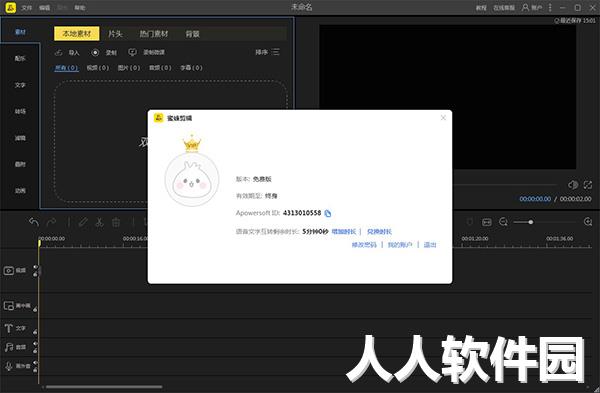Click the redo arrow in timeline toolbar
The image size is (600, 393).
51,222
